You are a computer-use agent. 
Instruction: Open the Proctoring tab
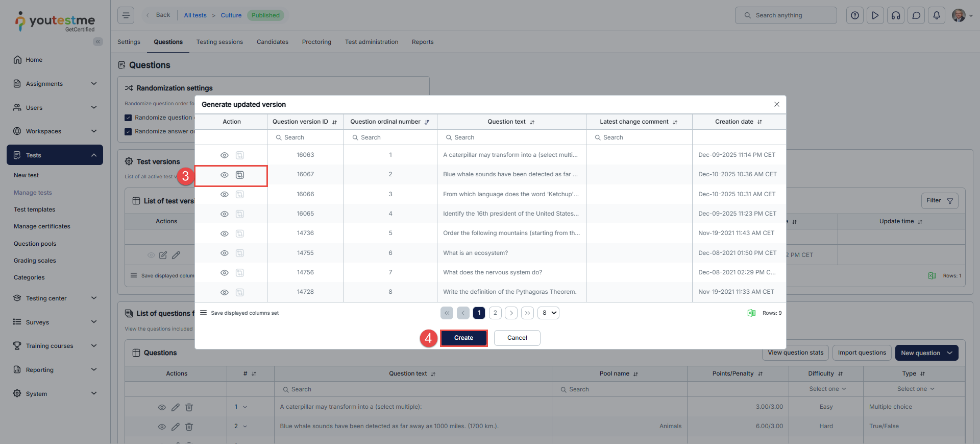[316, 42]
